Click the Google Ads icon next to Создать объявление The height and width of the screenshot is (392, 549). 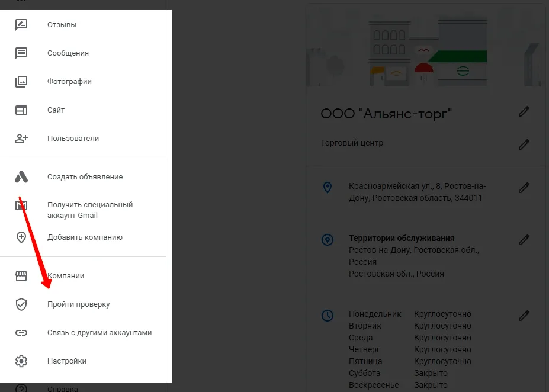pyautogui.click(x=21, y=176)
